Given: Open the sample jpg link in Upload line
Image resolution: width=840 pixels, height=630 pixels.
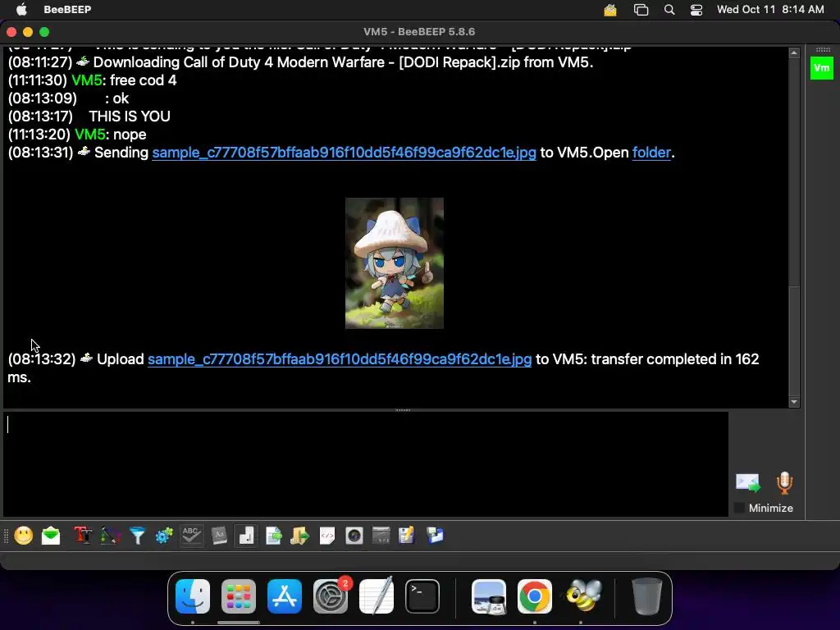Looking at the screenshot, I should click(340, 359).
